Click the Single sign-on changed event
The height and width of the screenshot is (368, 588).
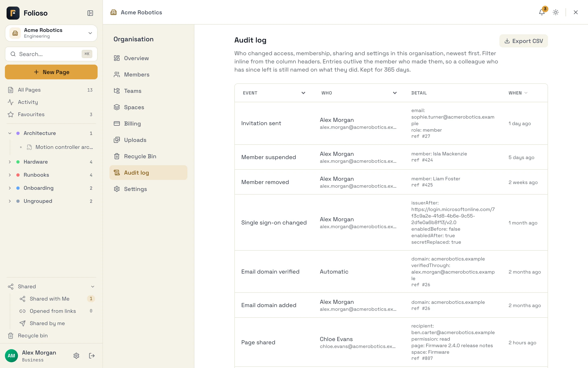pos(274,222)
